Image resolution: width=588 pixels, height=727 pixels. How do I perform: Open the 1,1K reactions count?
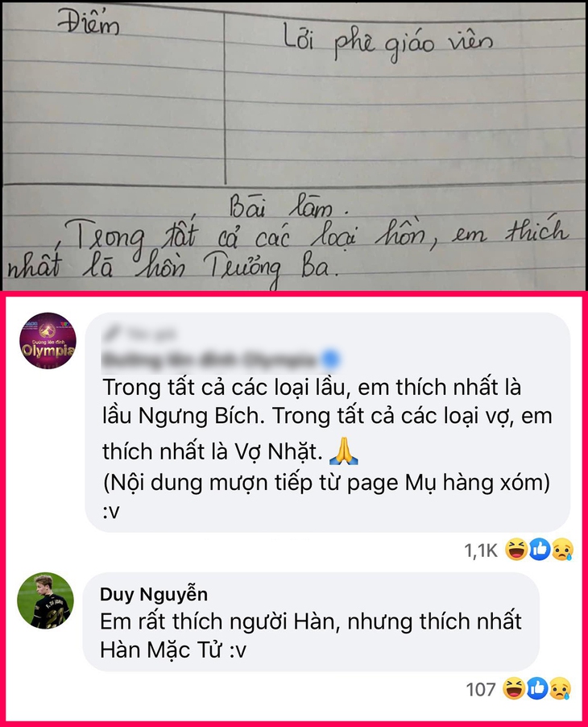[481, 550]
